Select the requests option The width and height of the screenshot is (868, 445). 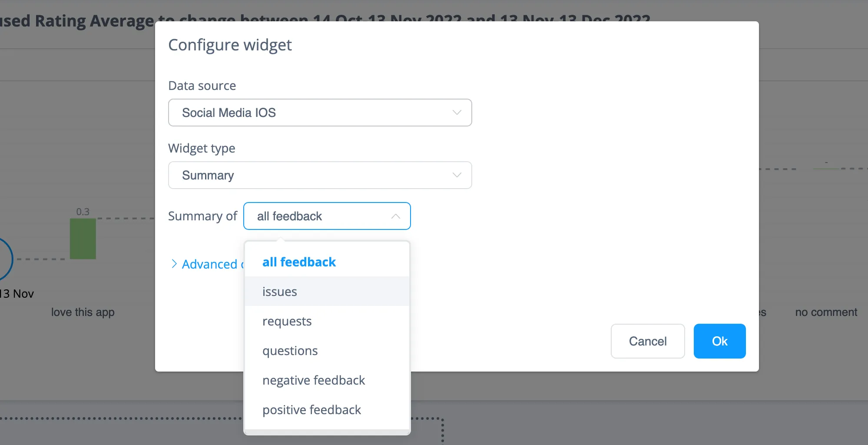pyautogui.click(x=287, y=321)
